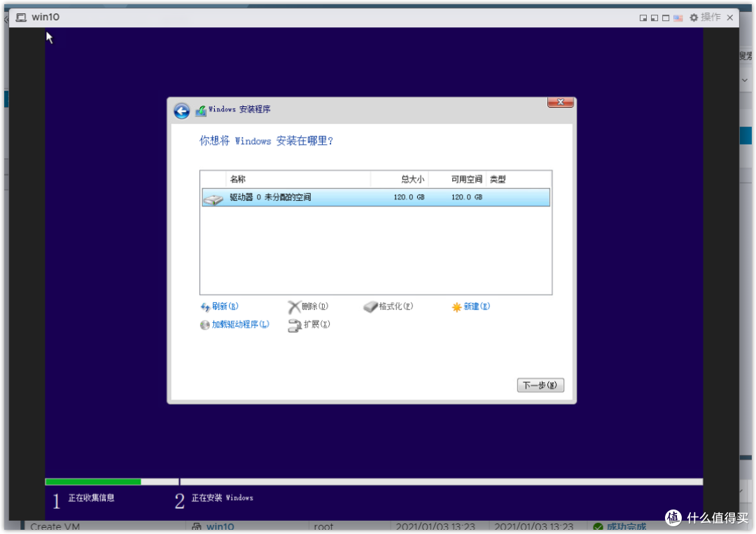This screenshot has width=756, height=534.
Task: Click the 格式化(F) format option
Action: pyautogui.click(x=395, y=307)
